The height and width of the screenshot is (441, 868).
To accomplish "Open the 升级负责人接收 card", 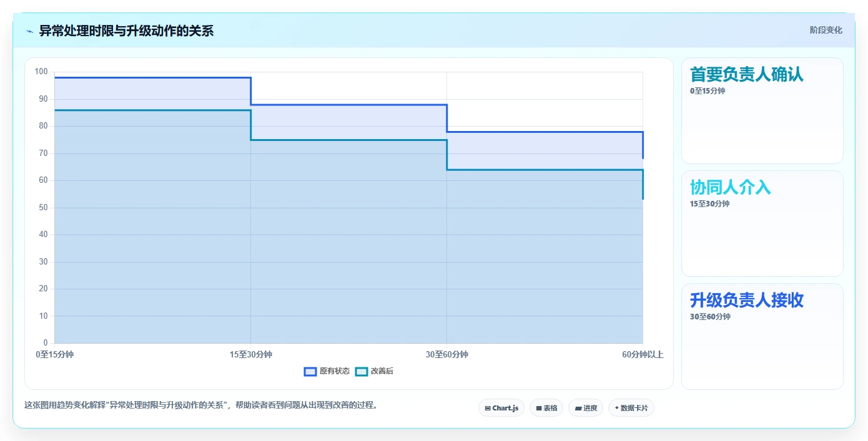I will click(762, 336).
